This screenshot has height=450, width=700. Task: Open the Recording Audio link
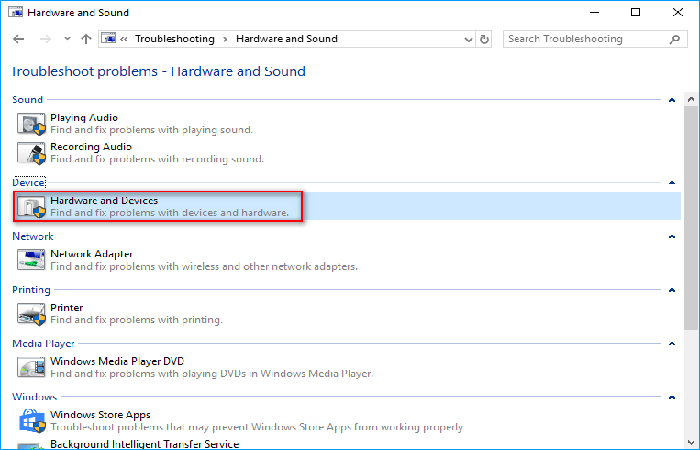coord(91,147)
